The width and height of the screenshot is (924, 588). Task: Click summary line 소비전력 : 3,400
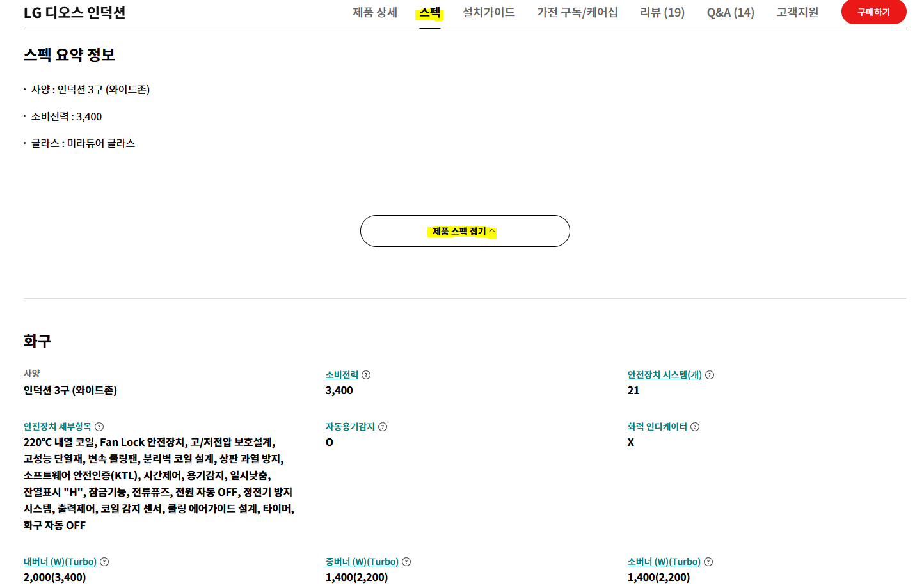67,116
